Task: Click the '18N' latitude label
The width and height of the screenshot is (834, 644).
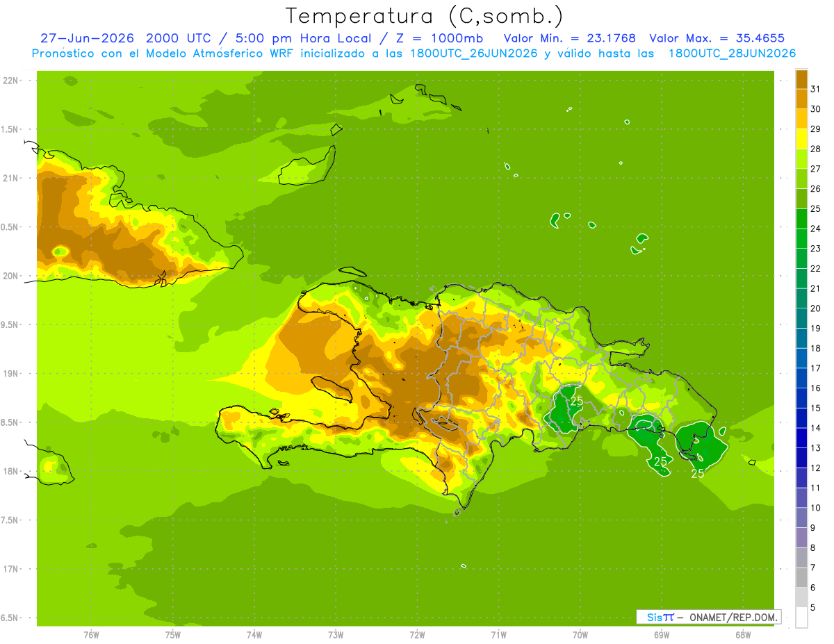Action: point(12,472)
